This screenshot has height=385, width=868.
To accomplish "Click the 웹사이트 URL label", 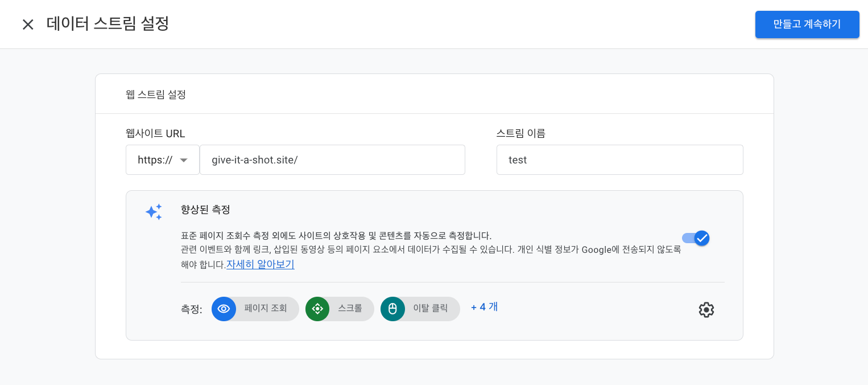I will click(x=155, y=134).
